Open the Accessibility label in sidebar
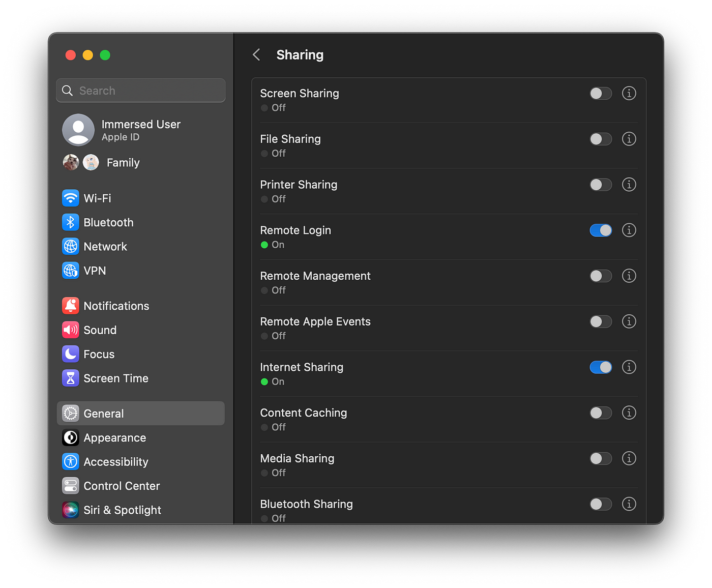The height and width of the screenshot is (588, 712). [x=116, y=462]
